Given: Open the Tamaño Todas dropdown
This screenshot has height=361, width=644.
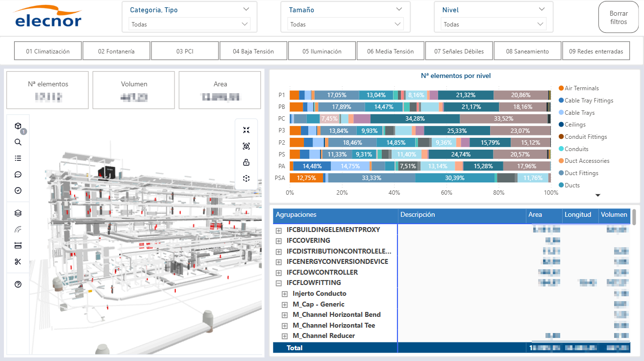Looking at the screenshot, I should point(346,24).
